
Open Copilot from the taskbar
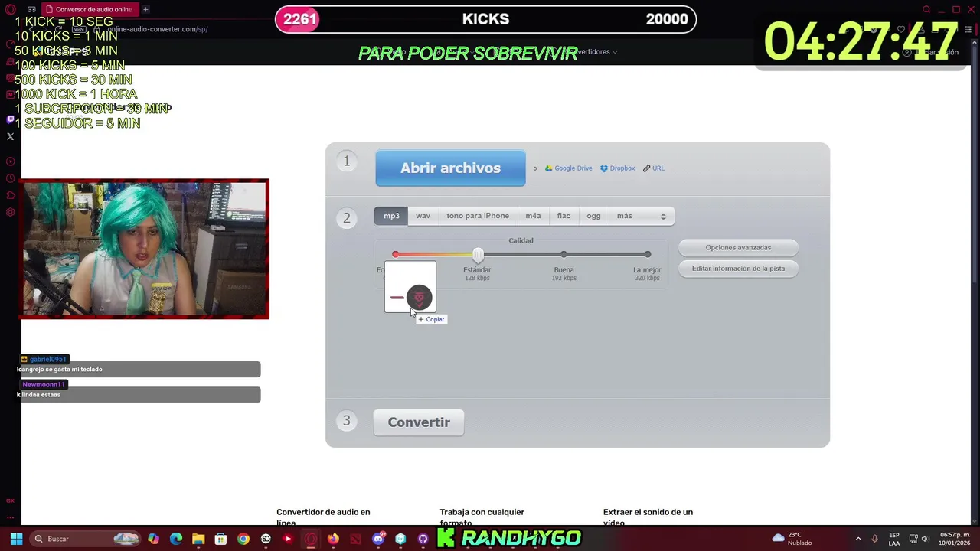pyautogui.click(x=154, y=539)
